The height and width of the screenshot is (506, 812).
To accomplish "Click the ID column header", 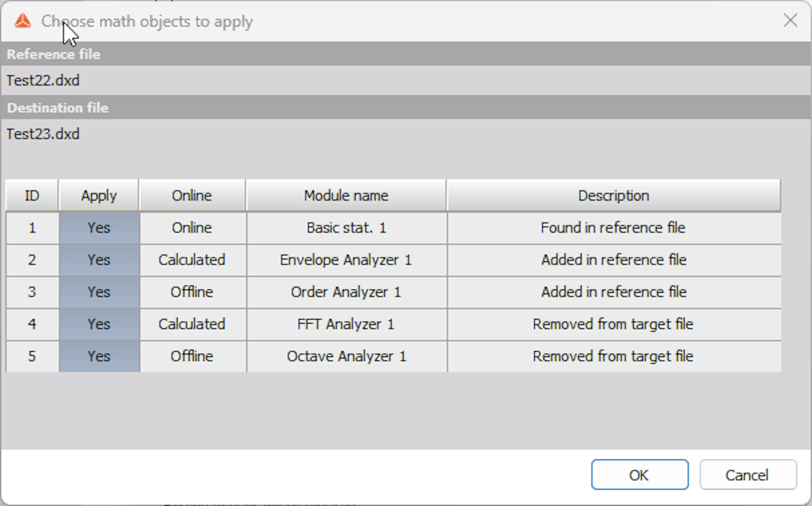I will (x=32, y=195).
